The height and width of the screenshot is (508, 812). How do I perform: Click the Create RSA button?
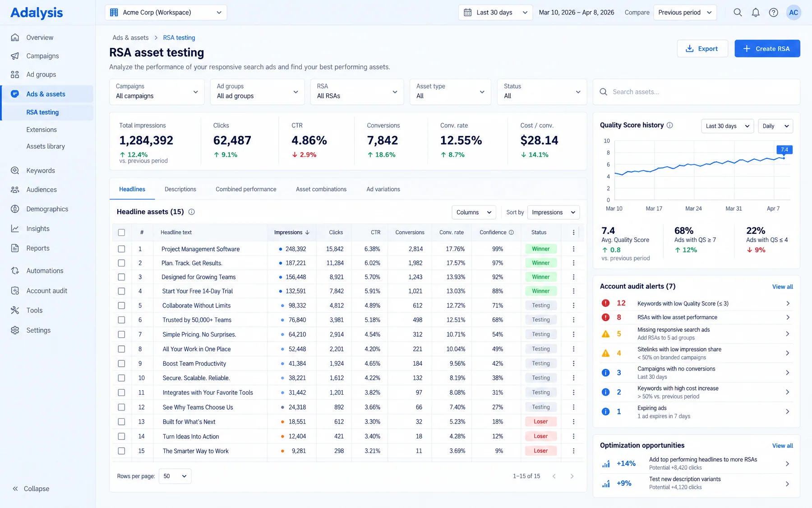767,49
